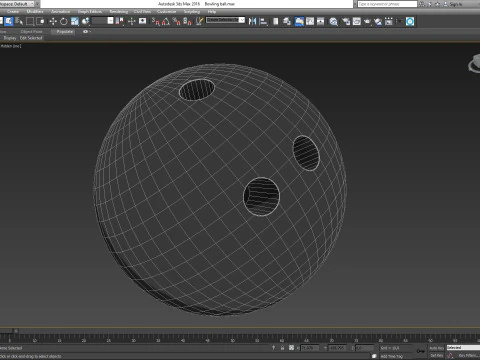Open Select by Name tool
Viewport: 480px width, 360px height.
pyautogui.click(x=19, y=21)
